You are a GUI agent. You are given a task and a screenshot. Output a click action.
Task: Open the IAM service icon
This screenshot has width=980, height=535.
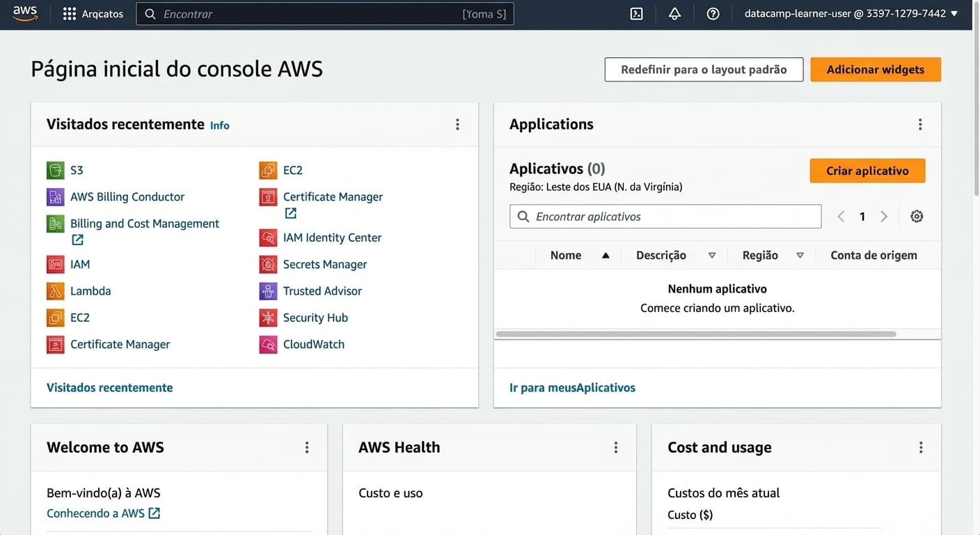click(56, 264)
